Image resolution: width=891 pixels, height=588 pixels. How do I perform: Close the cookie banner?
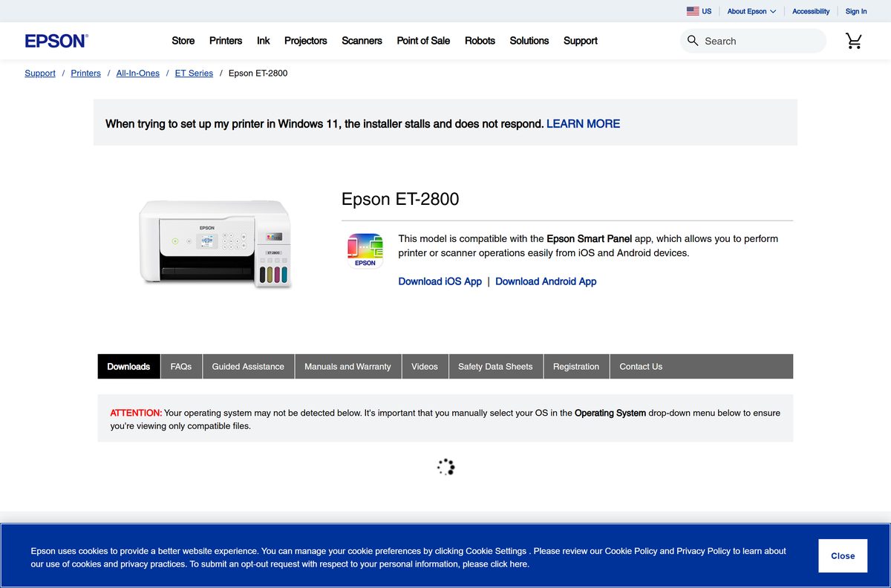click(843, 555)
